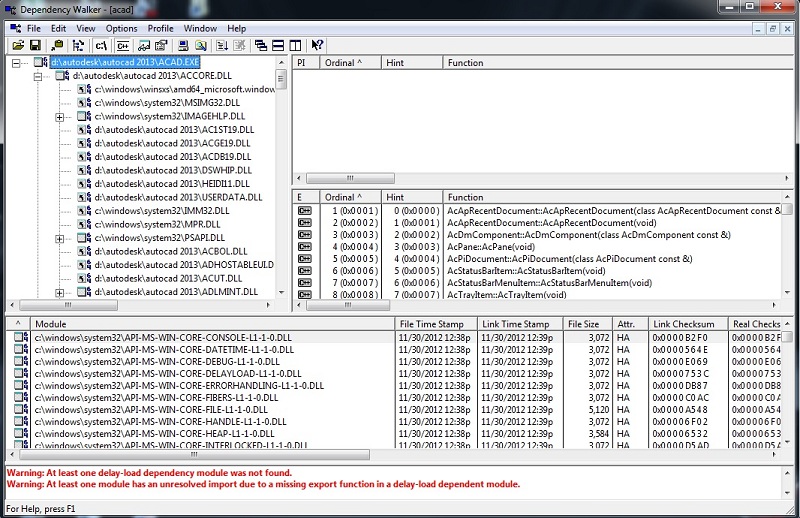This screenshot has height=518, width=800.
Task: Click the unresolved import warning message
Action: pyautogui.click(x=263, y=484)
